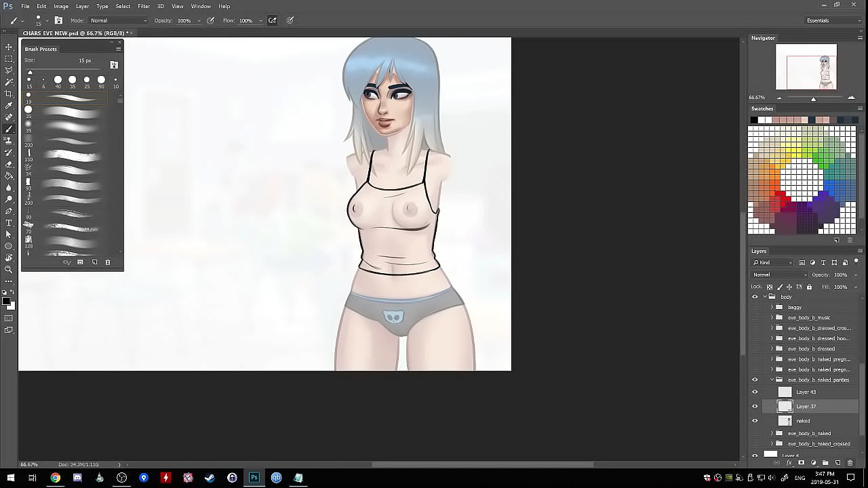Select the Zoom tool
Viewport: 868px width, 488px height.
(x=9, y=269)
